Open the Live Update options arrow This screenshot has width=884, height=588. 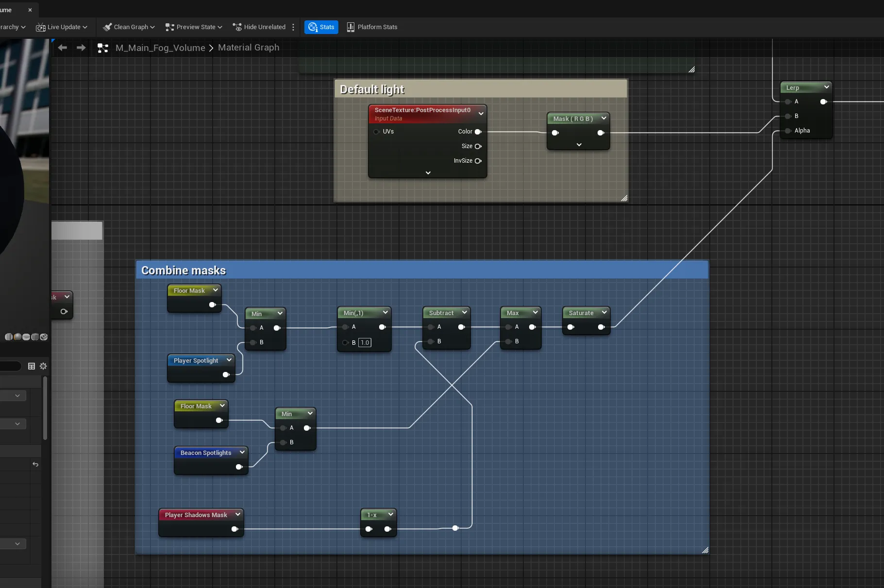(85, 27)
